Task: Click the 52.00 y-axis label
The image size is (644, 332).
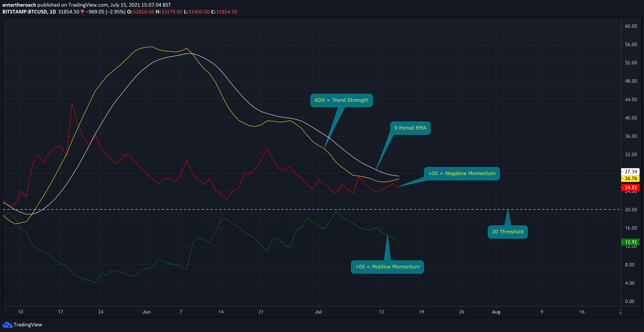Action: (631, 63)
